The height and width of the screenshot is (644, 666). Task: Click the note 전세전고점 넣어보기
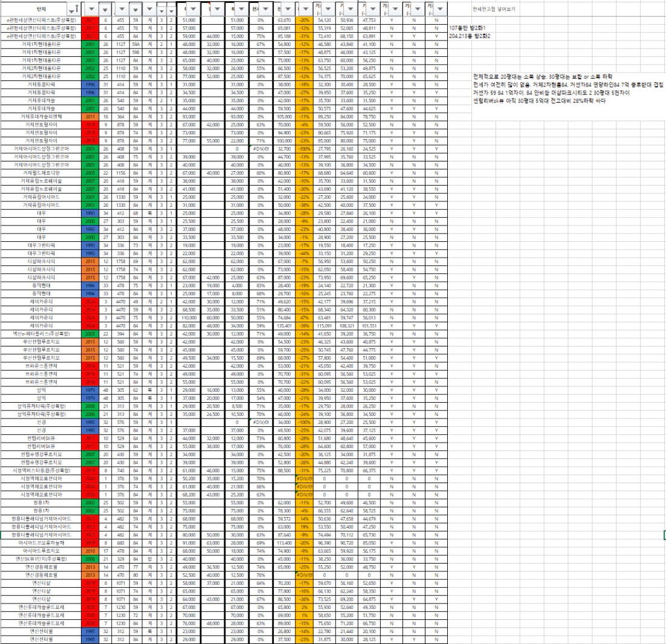point(494,9)
